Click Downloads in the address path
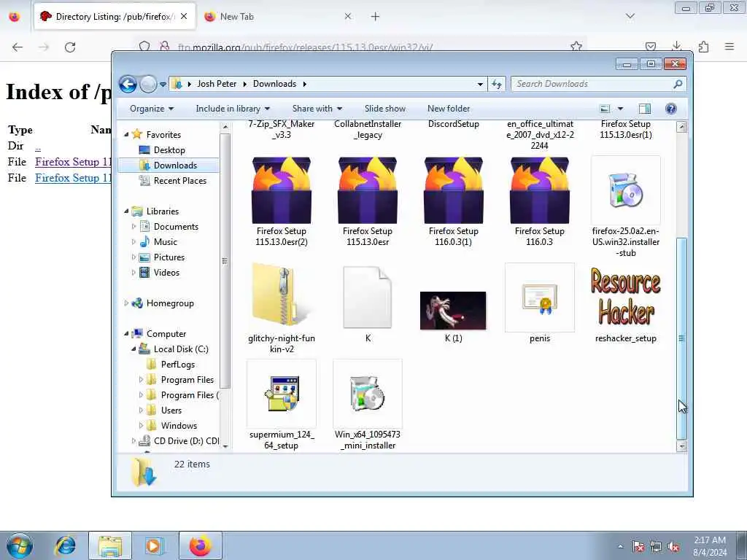The width and height of the screenshot is (747, 560). tap(274, 84)
